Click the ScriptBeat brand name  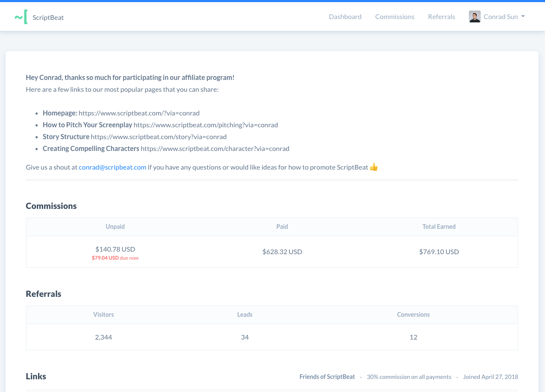(x=48, y=17)
